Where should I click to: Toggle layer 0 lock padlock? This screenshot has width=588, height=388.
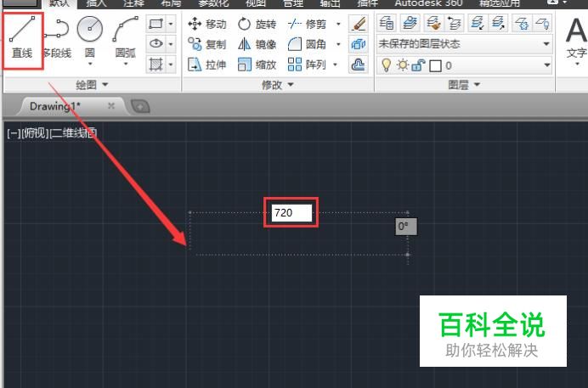coord(418,65)
